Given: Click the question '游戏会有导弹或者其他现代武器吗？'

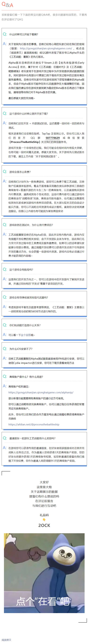Looking at the screenshot, I should coord(29,297).
